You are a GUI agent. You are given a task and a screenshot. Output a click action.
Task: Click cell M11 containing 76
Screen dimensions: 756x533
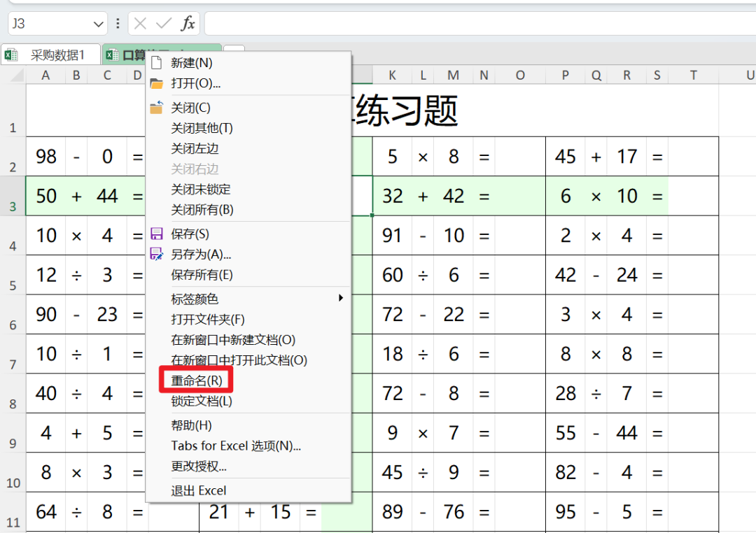pyautogui.click(x=453, y=512)
